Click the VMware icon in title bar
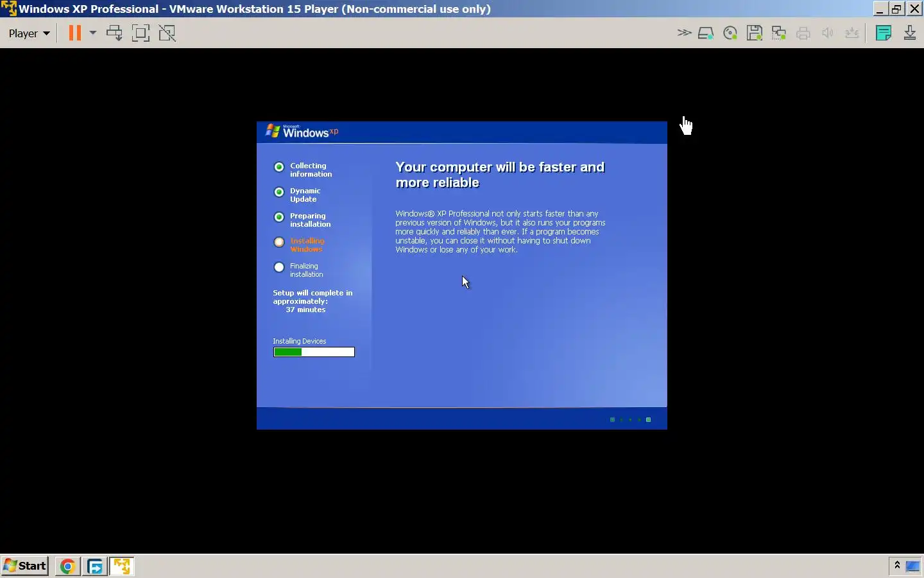This screenshot has height=578, width=924. click(x=9, y=8)
